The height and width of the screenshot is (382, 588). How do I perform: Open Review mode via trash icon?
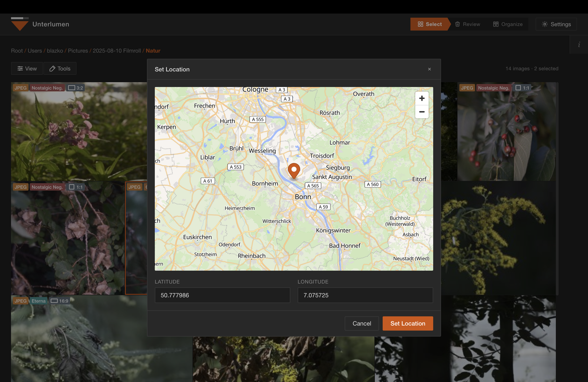point(457,24)
